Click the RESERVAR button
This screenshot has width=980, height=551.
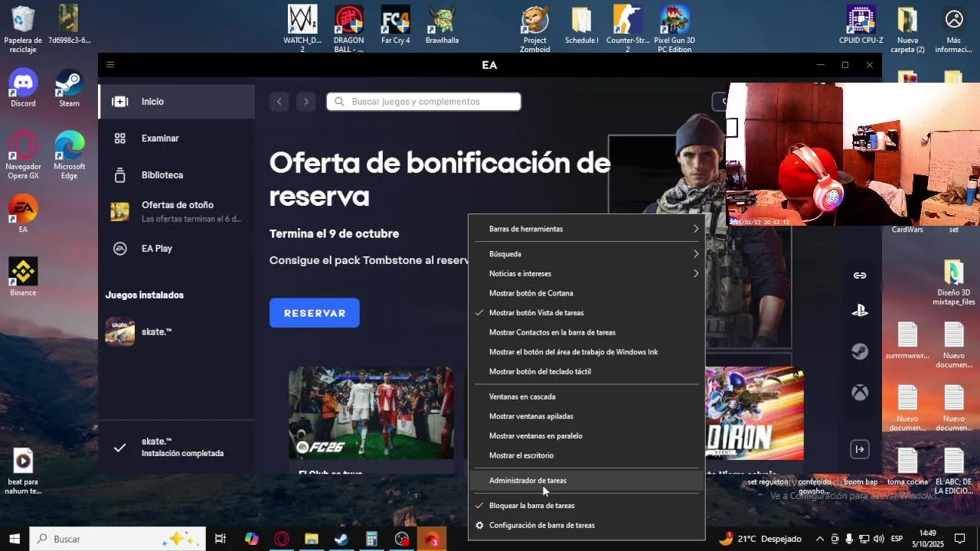pos(315,313)
